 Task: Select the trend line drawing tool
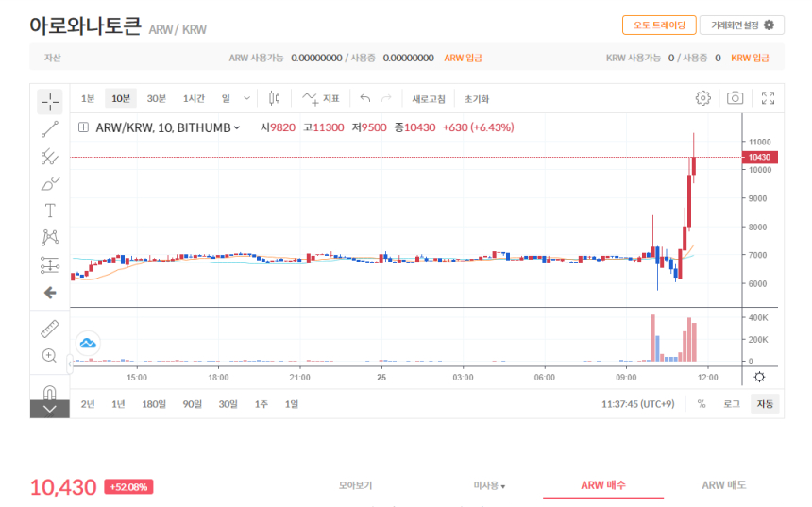pos(50,129)
